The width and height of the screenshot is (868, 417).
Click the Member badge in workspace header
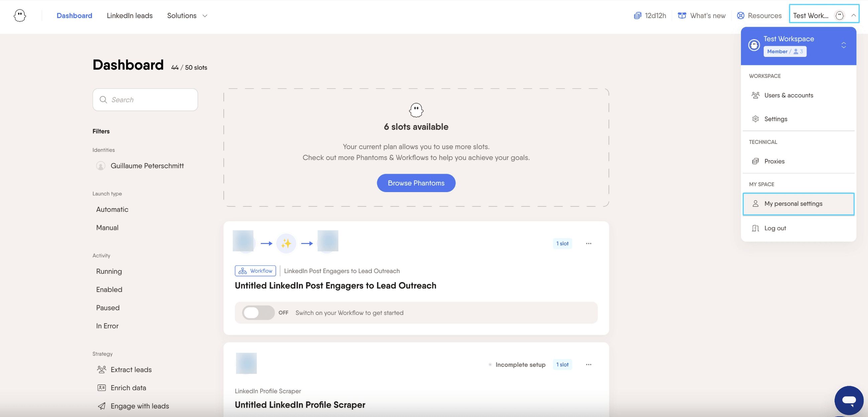pyautogui.click(x=785, y=51)
